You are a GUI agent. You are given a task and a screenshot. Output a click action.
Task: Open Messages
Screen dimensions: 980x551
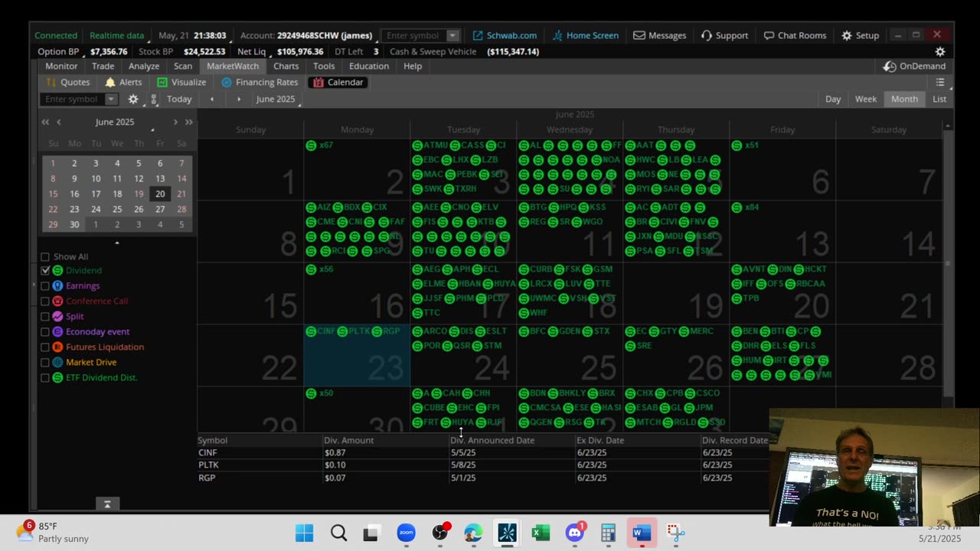click(660, 35)
